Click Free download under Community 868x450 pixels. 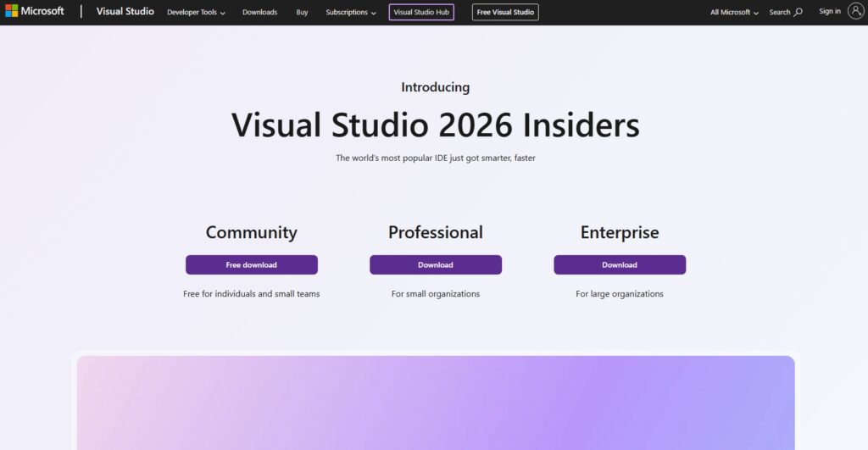pyautogui.click(x=251, y=265)
